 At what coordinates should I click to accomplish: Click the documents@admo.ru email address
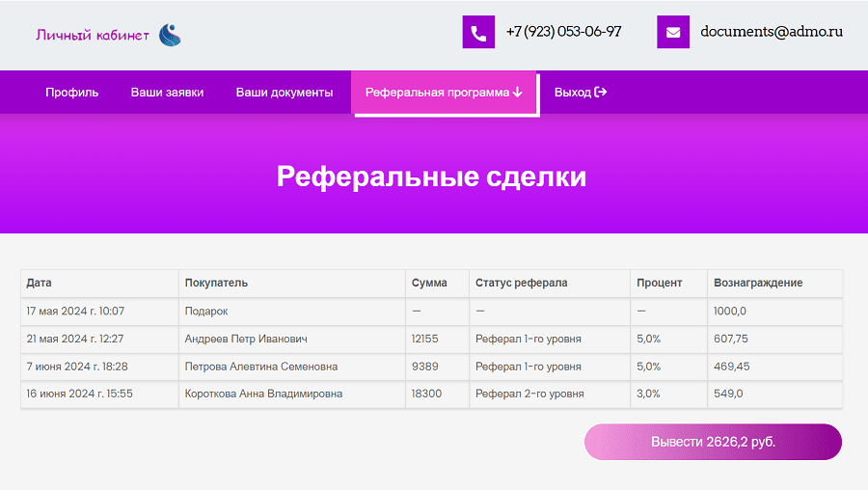click(x=772, y=32)
